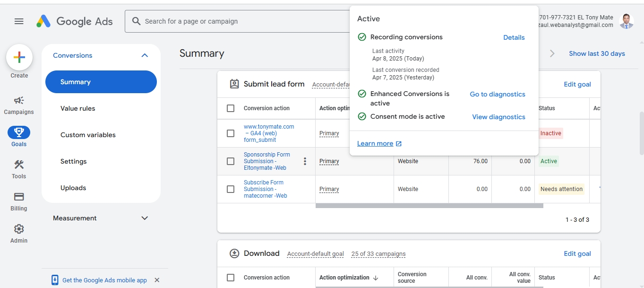
Task: Edit the Download goal
Action: [x=577, y=253]
